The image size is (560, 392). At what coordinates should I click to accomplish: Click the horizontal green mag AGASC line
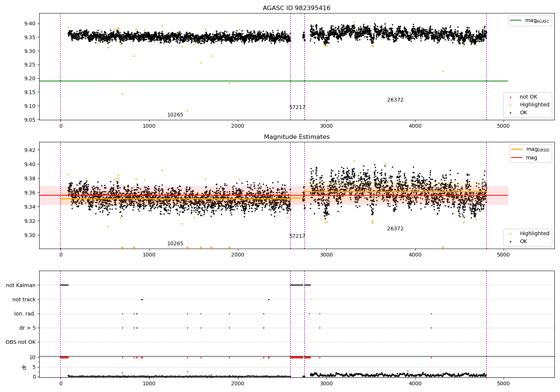click(274, 81)
